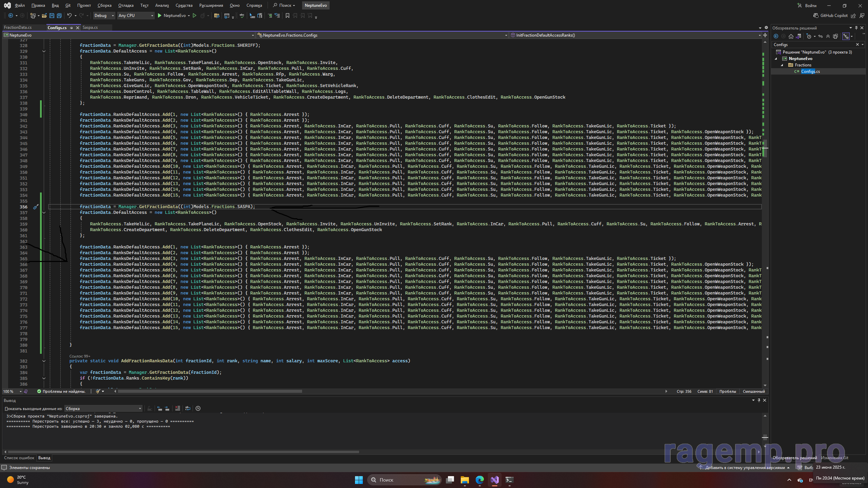Image resolution: width=868 pixels, height=488 pixels.
Task: Click the New Project toolbar icon
Action: coord(33,16)
